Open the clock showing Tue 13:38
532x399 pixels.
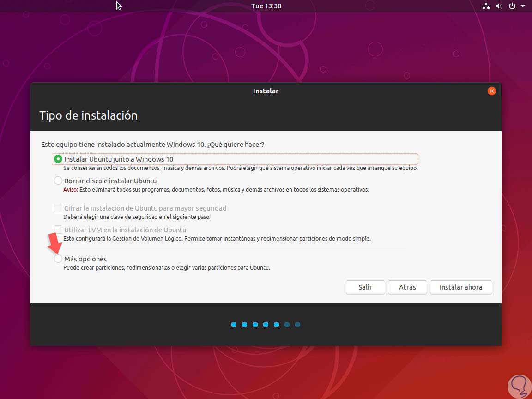click(x=266, y=6)
